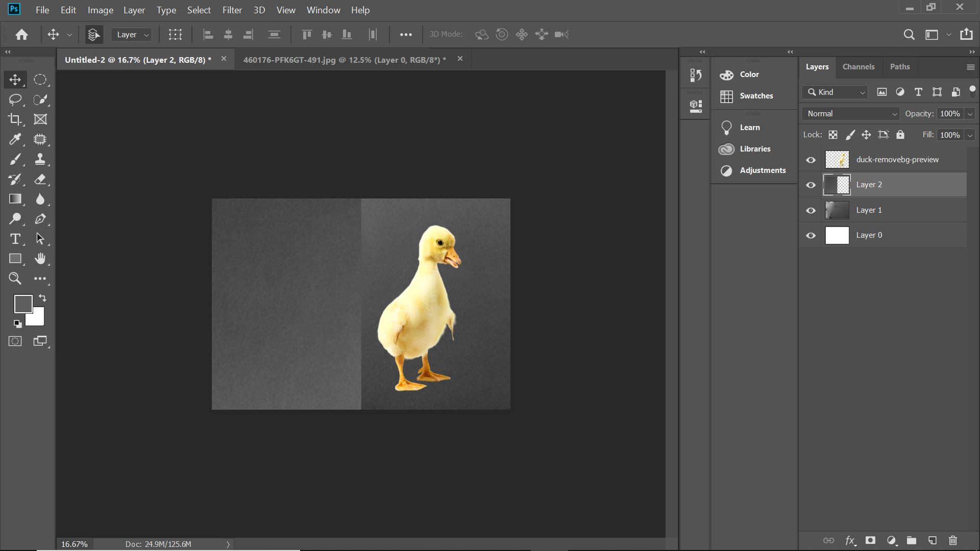Select the Horizontal Type tool
The image size is (980, 551).
point(15,239)
